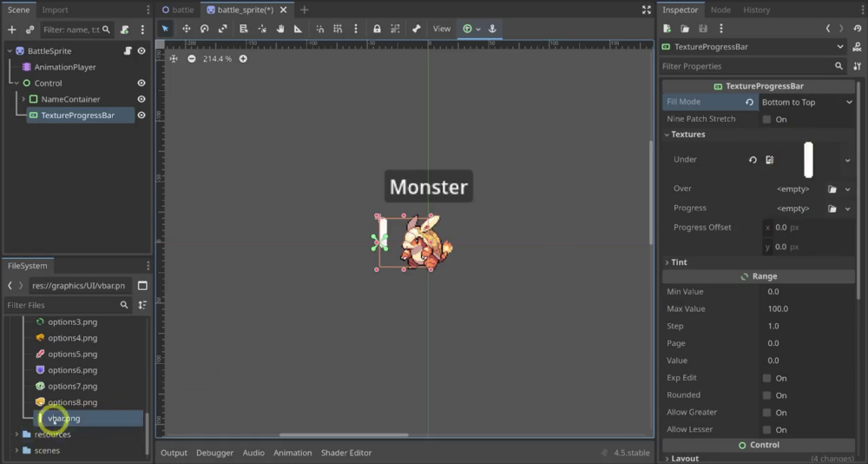
Task: Collapse the Control node in scene tree
Action: [x=16, y=83]
